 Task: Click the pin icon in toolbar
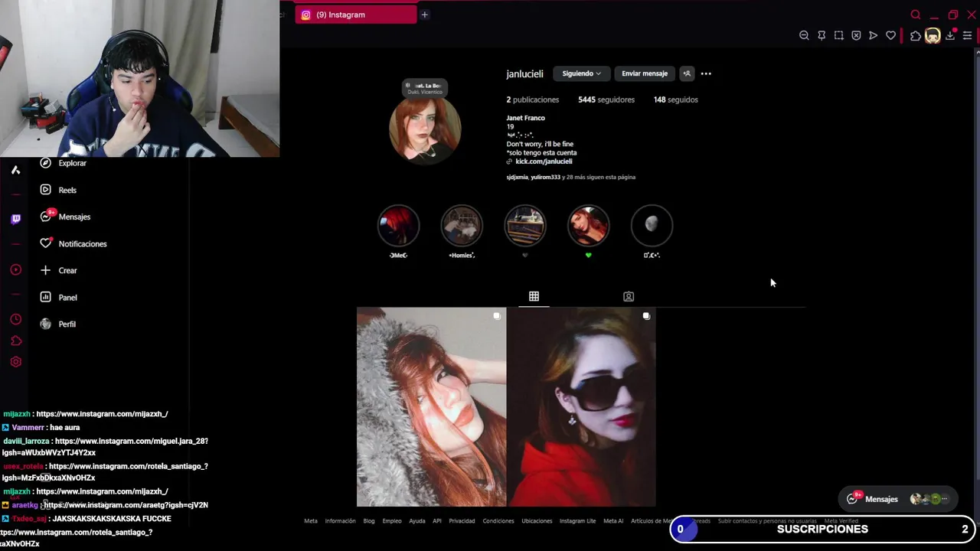(x=822, y=35)
